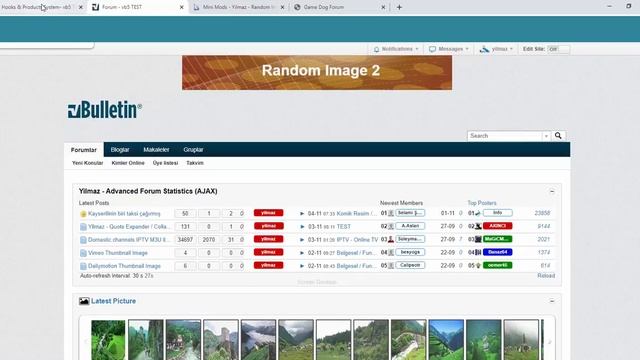Click the Latest Picture heading link
This screenshot has height=360, width=640.
(113, 301)
